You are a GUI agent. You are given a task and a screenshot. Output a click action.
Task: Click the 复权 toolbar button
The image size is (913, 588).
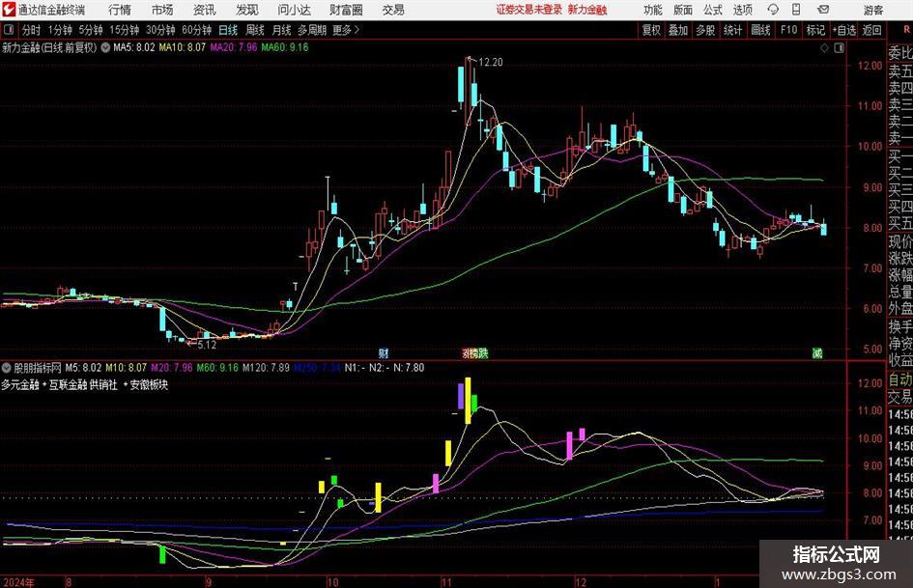coord(651,30)
